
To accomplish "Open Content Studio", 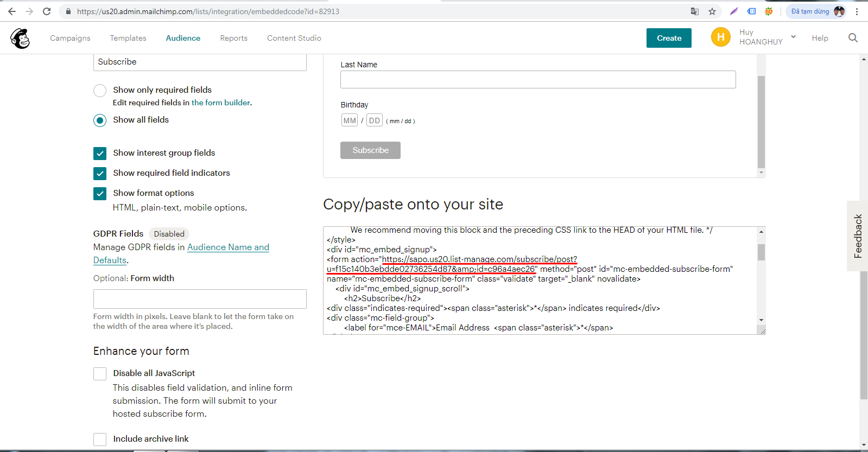I will (x=294, y=38).
